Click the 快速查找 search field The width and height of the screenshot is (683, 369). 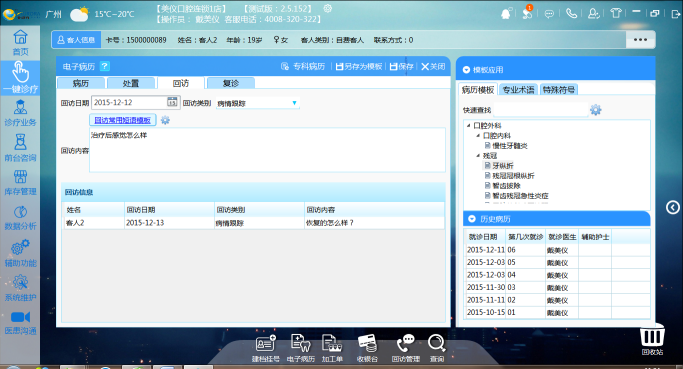(541, 110)
